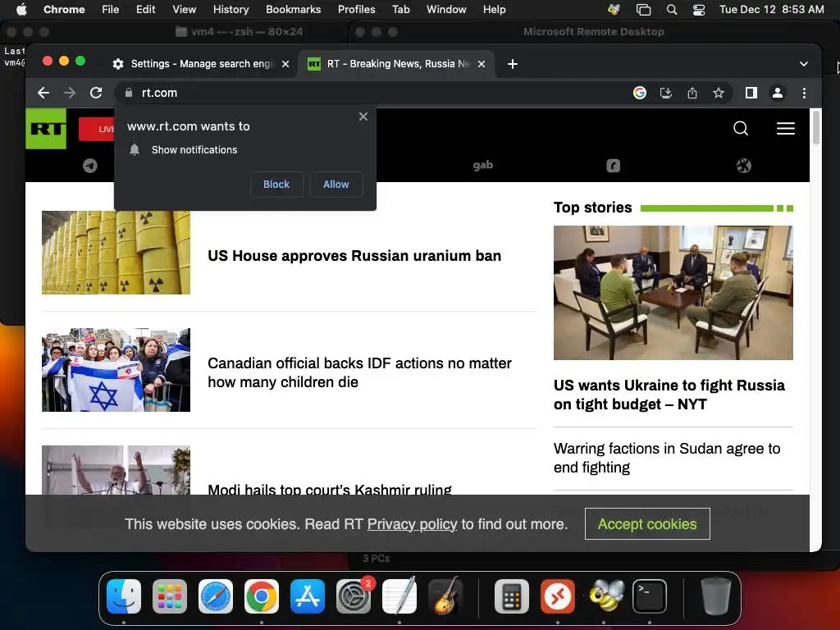View site info via the lock icon

pyautogui.click(x=129, y=93)
